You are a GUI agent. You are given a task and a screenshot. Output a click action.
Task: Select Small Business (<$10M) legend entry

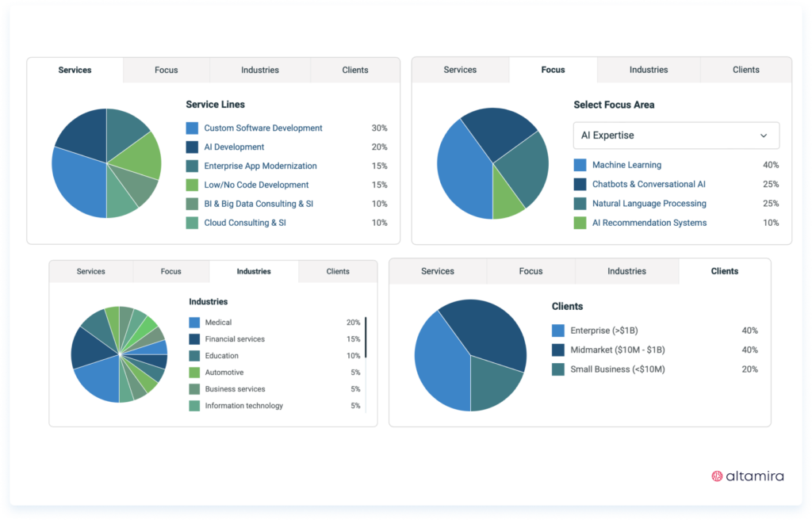pyautogui.click(x=617, y=369)
